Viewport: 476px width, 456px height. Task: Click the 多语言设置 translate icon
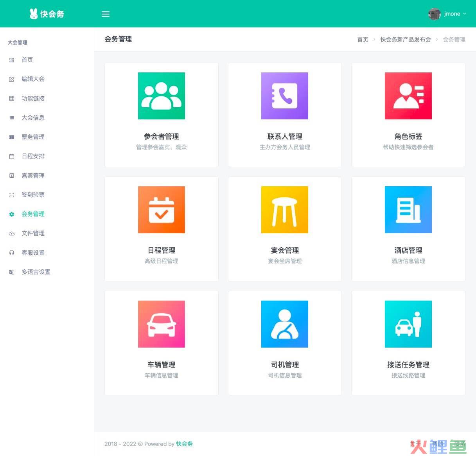12,272
